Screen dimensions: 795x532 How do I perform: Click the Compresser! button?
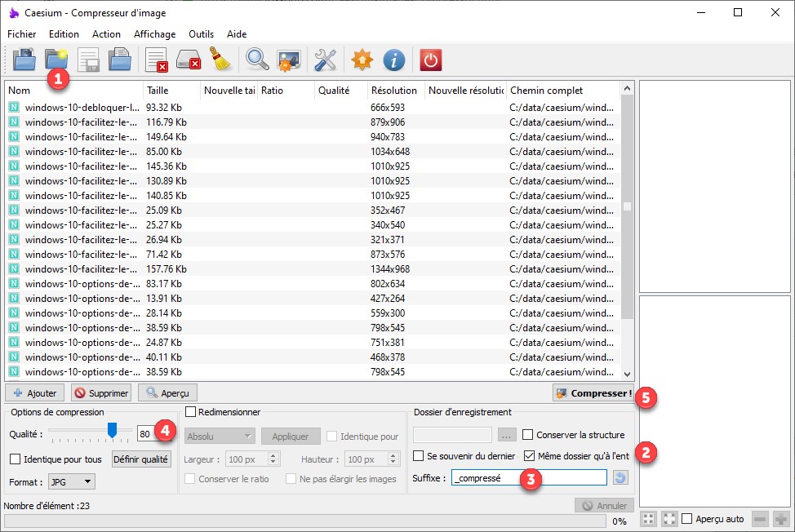point(593,393)
